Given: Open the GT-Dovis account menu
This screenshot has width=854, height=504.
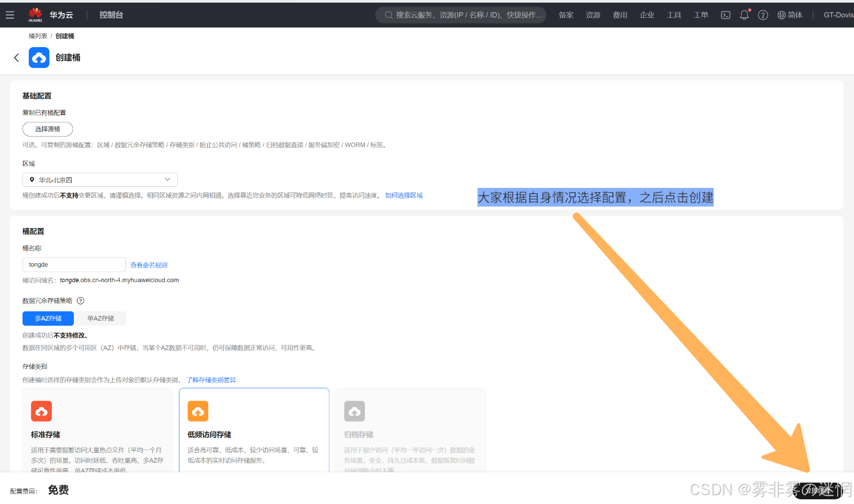Looking at the screenshot, I should click(x=838, y=15).
